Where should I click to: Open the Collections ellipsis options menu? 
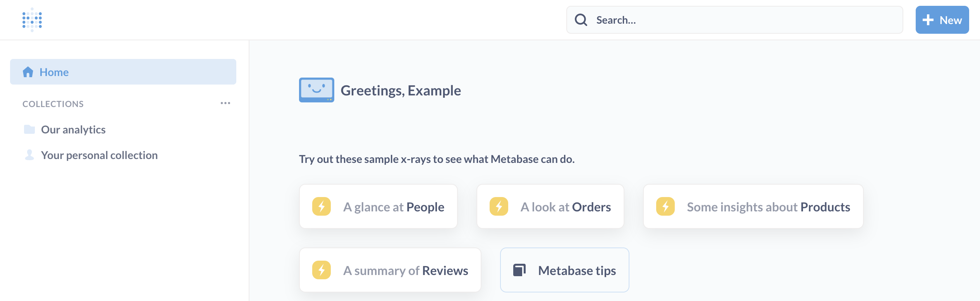coord(225,103)
